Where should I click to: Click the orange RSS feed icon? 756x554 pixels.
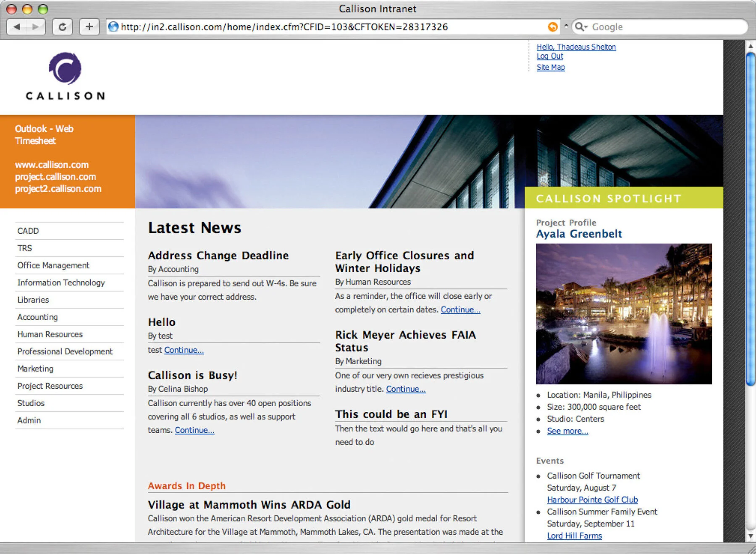point(552,27)
